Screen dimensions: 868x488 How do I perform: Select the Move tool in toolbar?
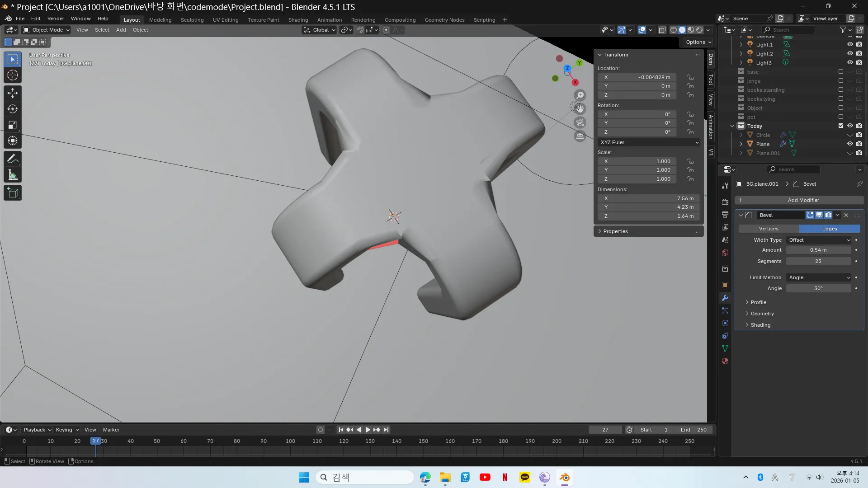(13, 93)
